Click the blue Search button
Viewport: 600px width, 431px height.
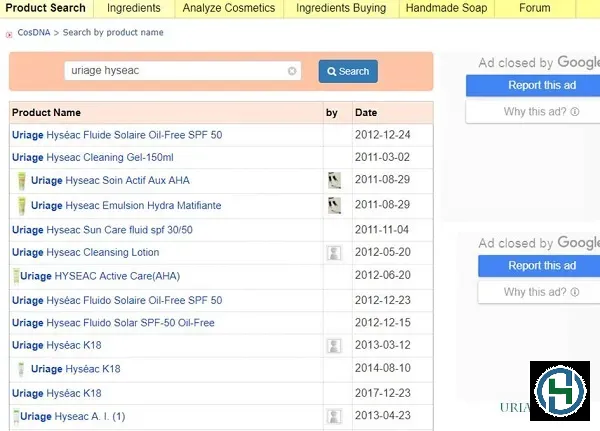(348, 71)
